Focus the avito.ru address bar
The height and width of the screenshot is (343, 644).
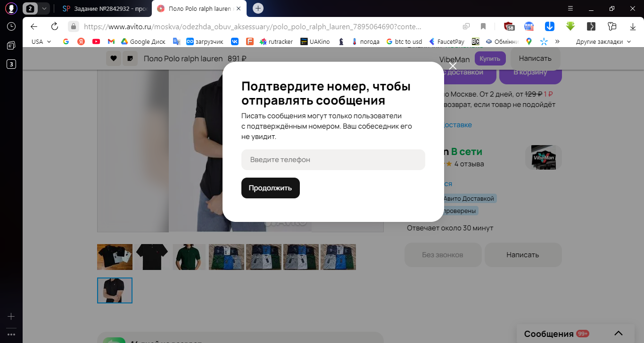tap(253, 27)
